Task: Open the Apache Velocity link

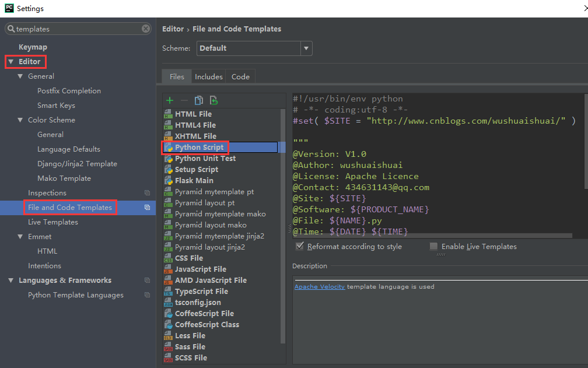Action: (320, 287)
